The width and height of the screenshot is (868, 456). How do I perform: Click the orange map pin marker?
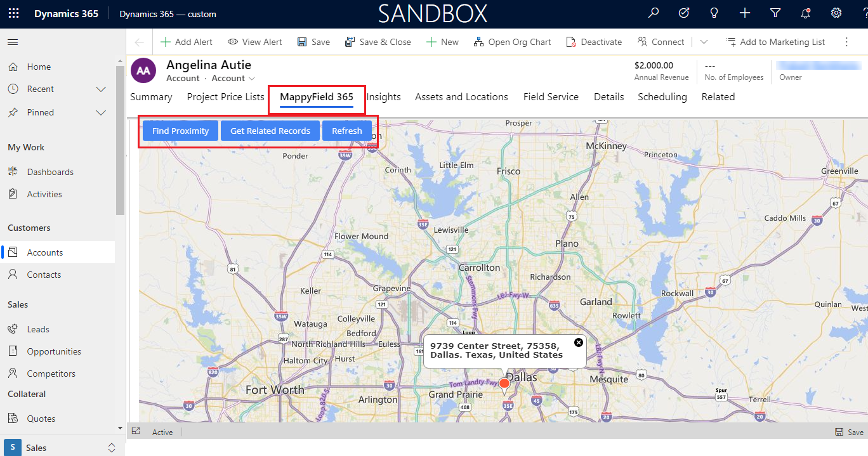(504, 384)
